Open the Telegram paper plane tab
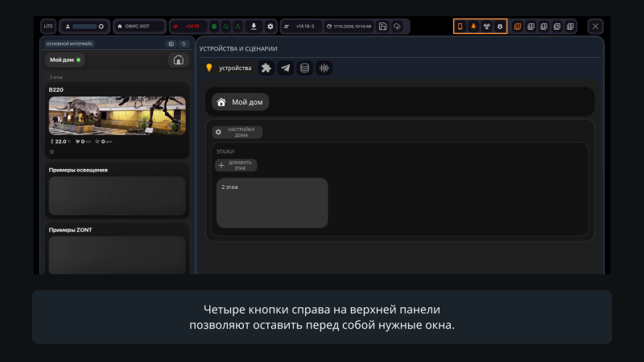The height and width of the screenshot is (362, 644). [x=286, y=68]
